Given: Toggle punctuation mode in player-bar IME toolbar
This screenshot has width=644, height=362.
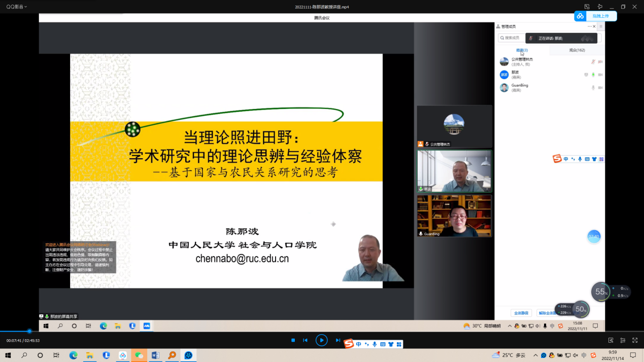Looking at the screenshot, I should pyautogui.click(x=366, y=344).
